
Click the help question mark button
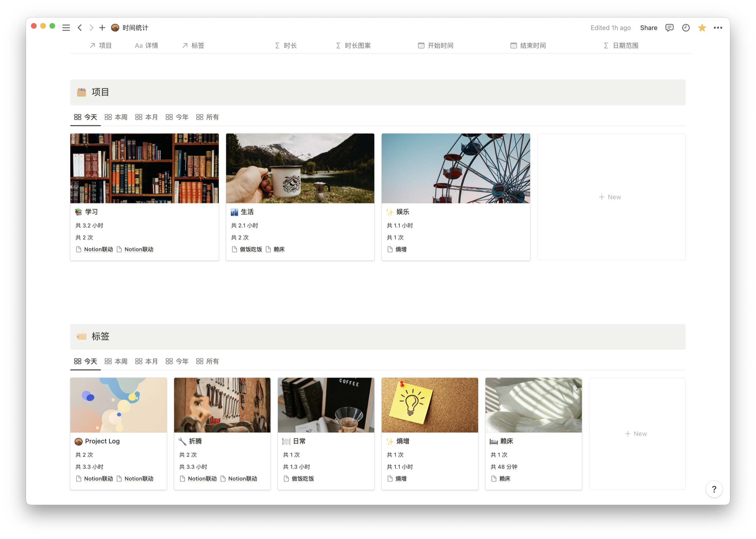tap(714, 489)
